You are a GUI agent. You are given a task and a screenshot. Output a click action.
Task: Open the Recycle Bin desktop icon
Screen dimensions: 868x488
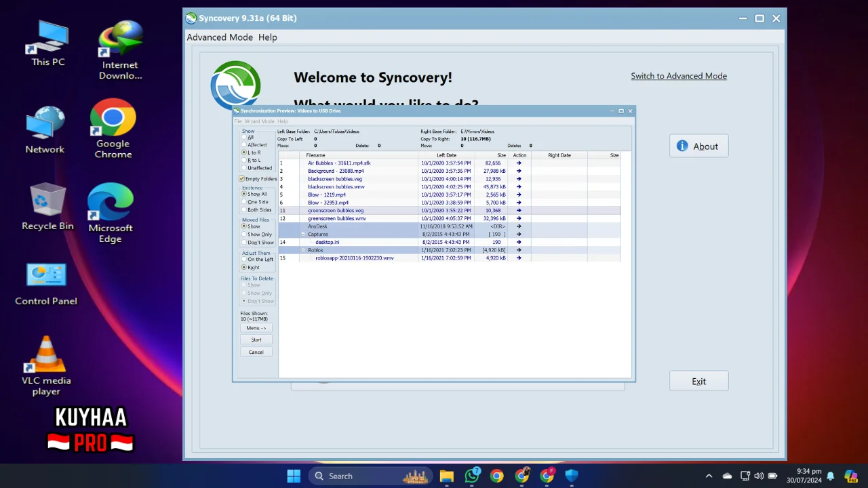click(47, 207)
